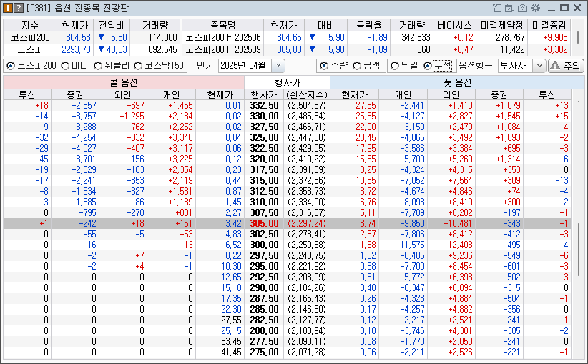Image resolution: width=588 pixels, height=364 pixels.
Task: Select 금액 radio button
Action: pos(357,66)
